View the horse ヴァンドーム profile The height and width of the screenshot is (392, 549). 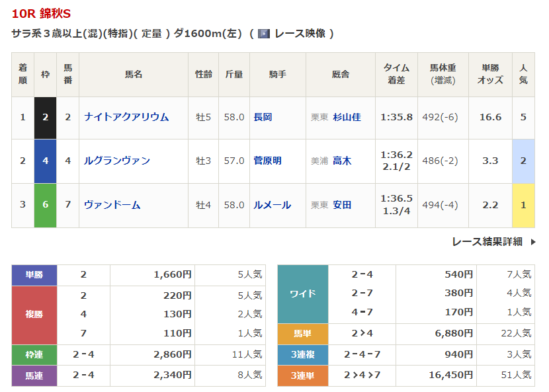point(112,205)
